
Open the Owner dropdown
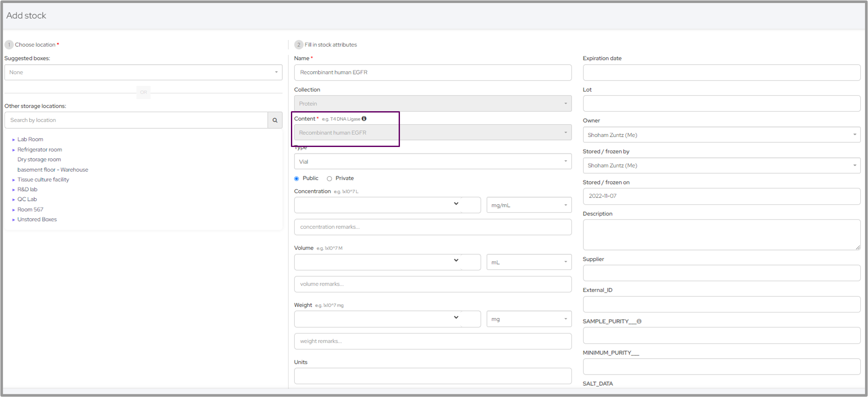(x=721, y=135)
